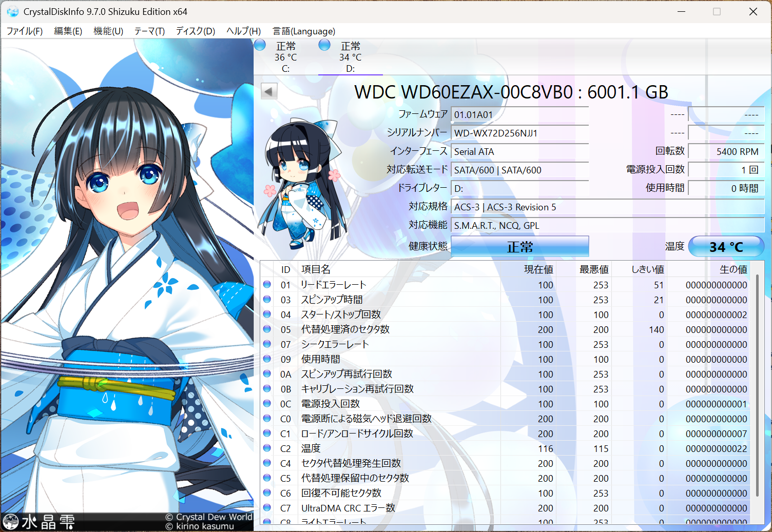Image resolution: width=772 pixels, height=532 pixels.
Task: Click status orb for ID 0B row
Action: (x=267, y=388)
